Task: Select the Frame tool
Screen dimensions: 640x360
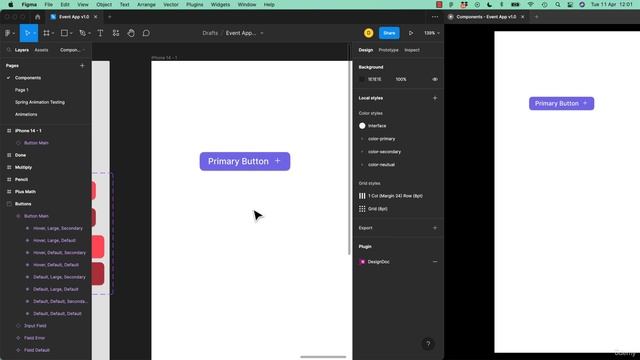Action: click(x=47, y=33)
